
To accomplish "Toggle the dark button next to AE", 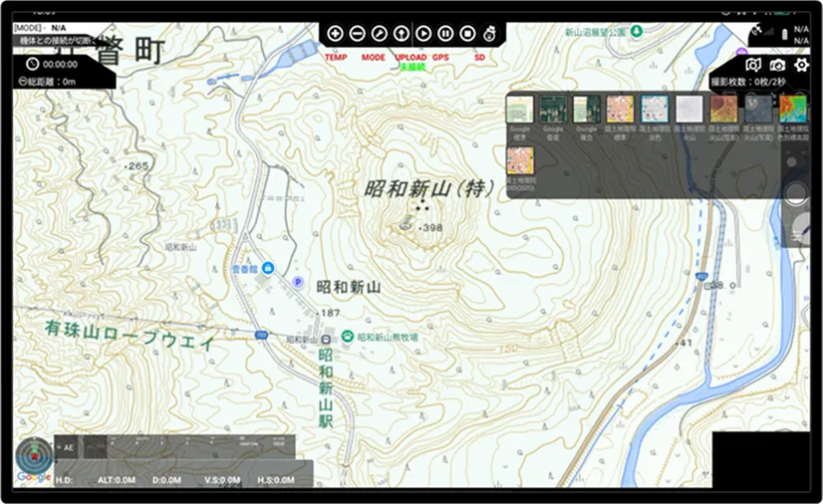I will pyautogui.click(x=95, y=447).
